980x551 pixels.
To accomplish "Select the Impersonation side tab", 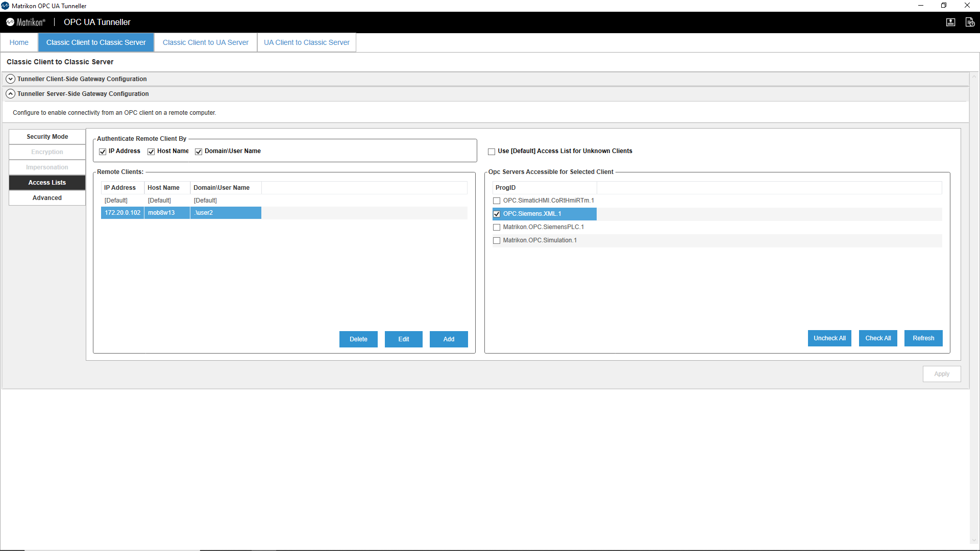I will click(47, 167).
